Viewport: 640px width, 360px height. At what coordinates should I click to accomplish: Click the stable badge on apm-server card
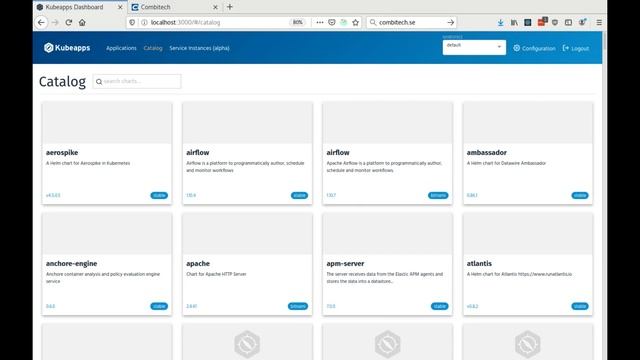tap(440, 306)
